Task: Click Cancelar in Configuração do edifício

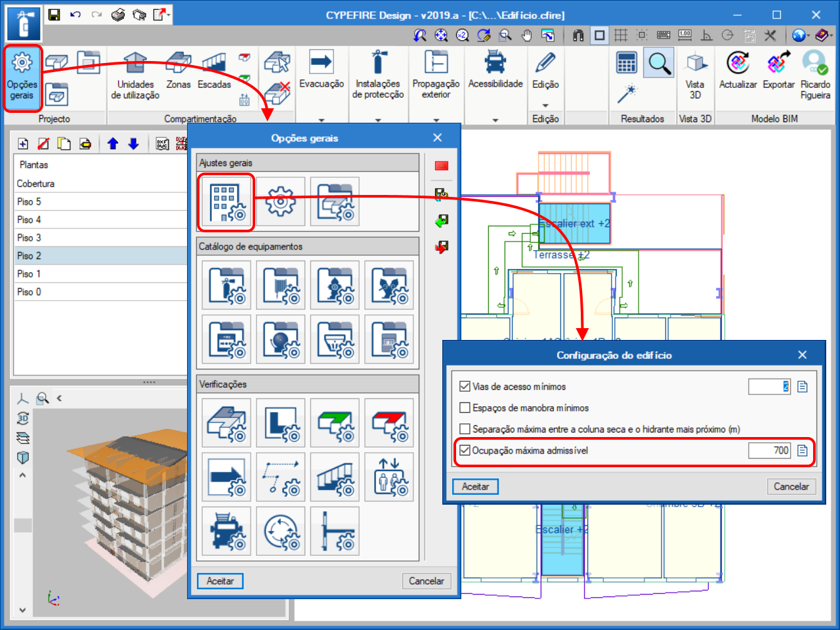Action: click(x=791, y=486)
